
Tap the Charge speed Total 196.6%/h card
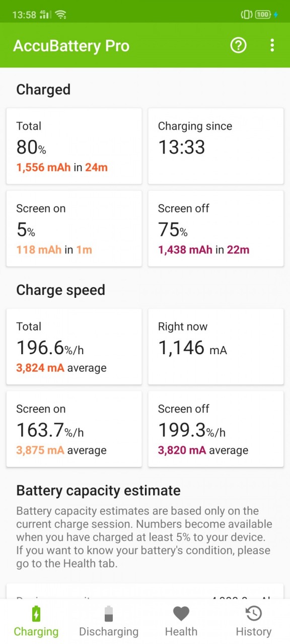tap(74, 347)
